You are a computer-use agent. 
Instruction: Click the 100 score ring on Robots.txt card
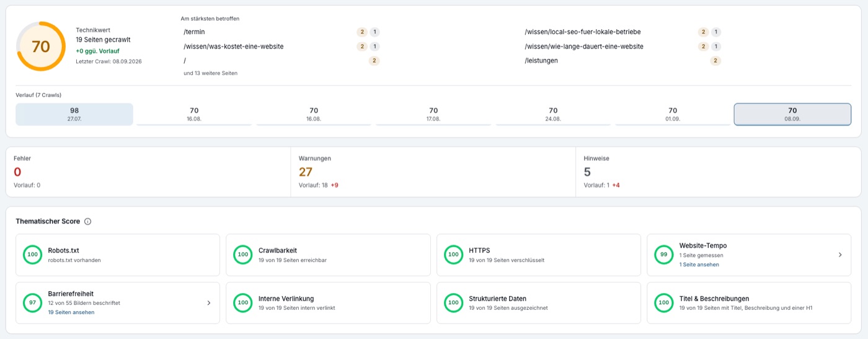click(x=32, y=255)
